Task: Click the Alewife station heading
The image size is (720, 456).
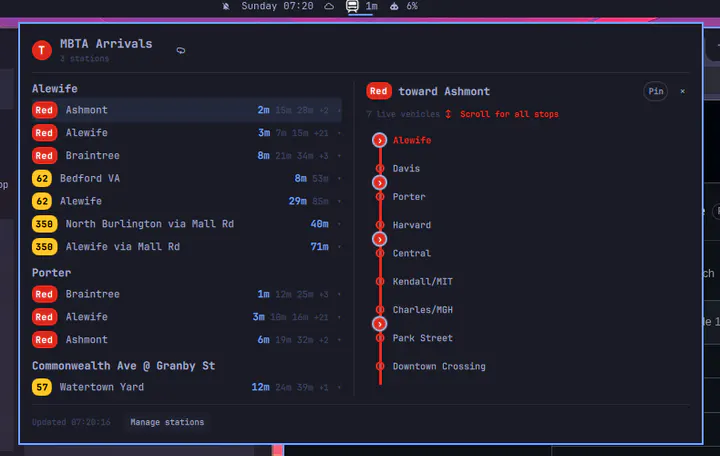Action: coord(55,89)
